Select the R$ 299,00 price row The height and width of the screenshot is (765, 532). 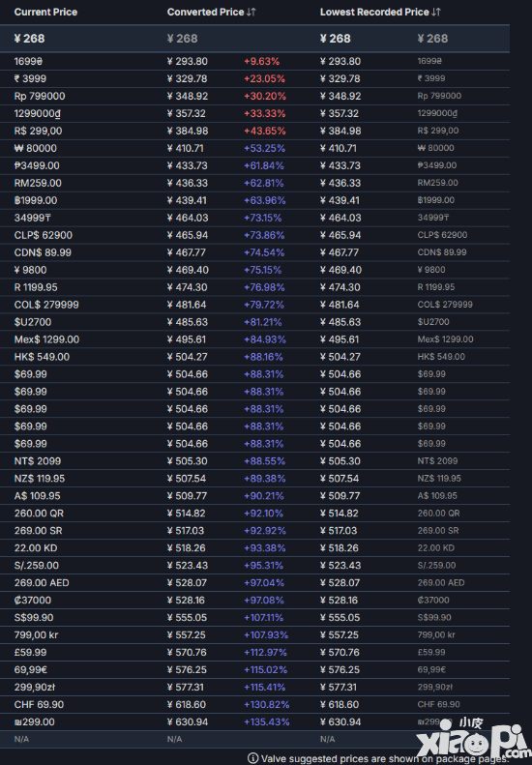254,131
